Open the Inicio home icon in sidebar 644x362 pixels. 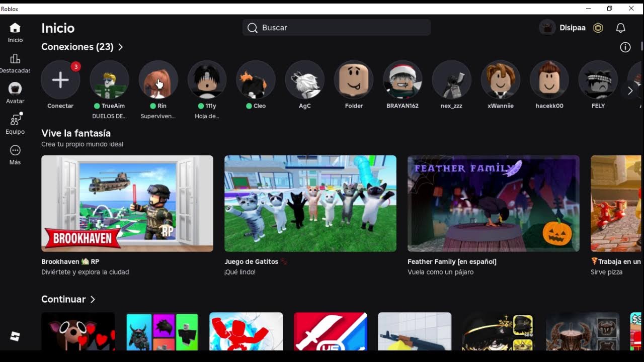click(15, 28)
